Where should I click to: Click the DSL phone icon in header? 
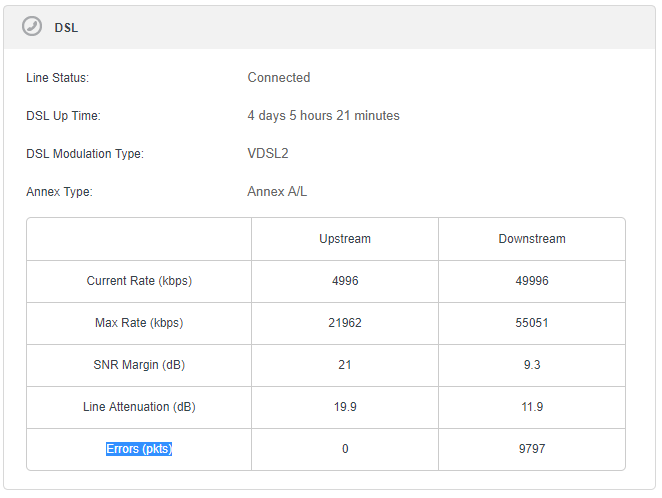click(32, 27)
